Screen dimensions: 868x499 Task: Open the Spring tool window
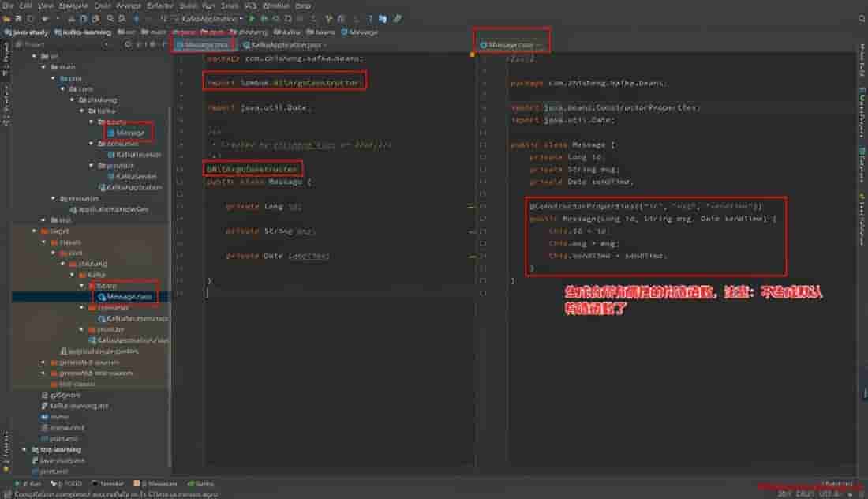click(x=200, y=483)
